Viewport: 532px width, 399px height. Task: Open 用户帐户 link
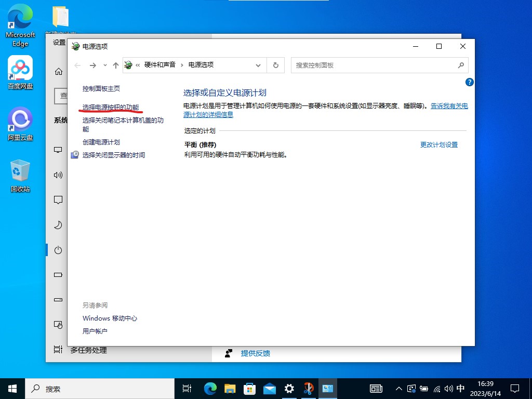(x=95, y=331)
